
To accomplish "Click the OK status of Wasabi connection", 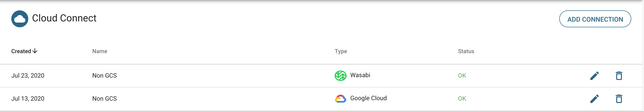I will click(x=462, y=75).
